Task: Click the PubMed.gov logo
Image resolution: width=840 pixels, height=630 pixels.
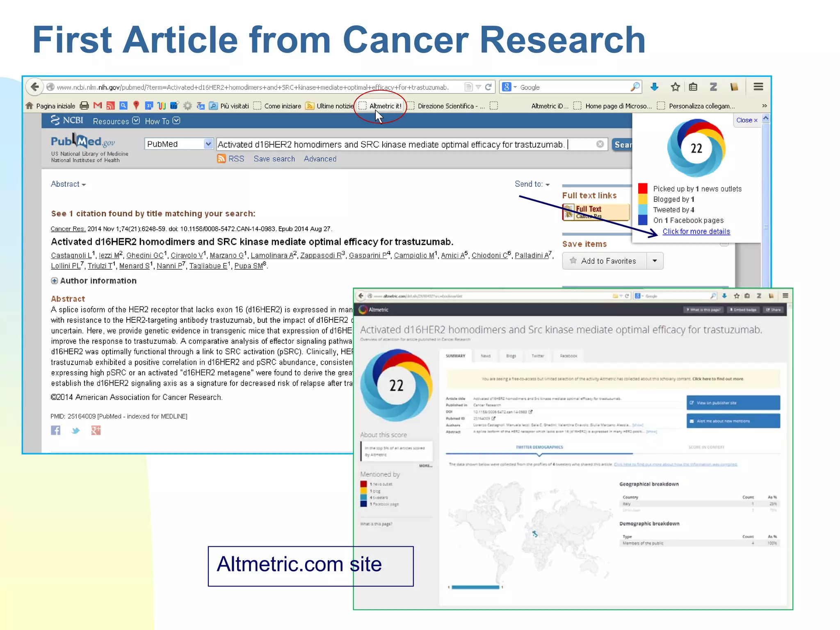Action: click(x=83, y=141)
